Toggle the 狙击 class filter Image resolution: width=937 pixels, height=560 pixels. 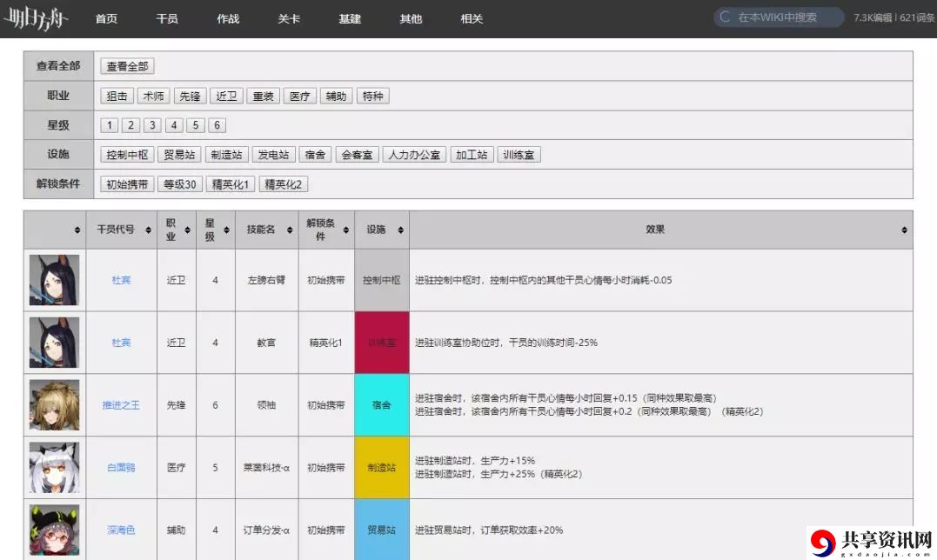pos(117,97)
